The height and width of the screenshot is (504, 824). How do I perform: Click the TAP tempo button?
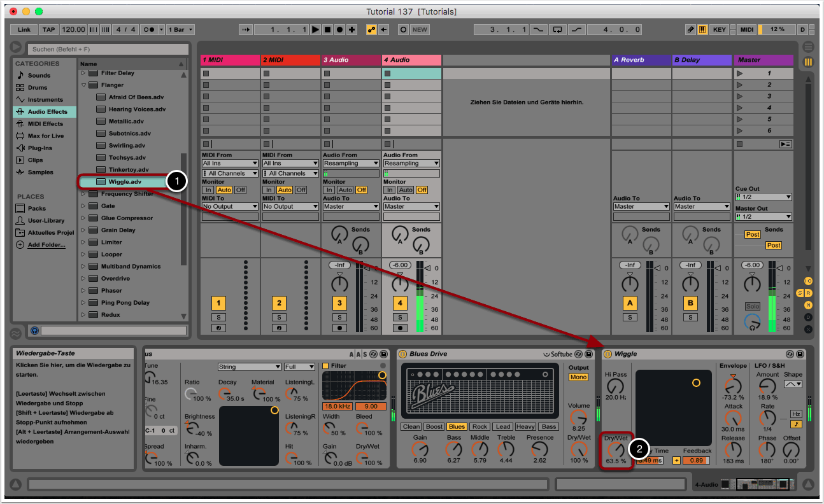pyautogui.click(x=48, y=30)
